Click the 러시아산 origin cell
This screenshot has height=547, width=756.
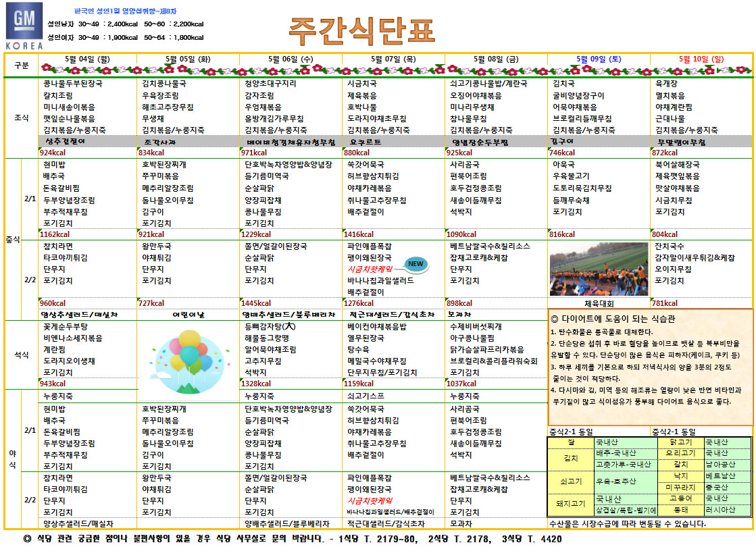click(x=721, y=510)
